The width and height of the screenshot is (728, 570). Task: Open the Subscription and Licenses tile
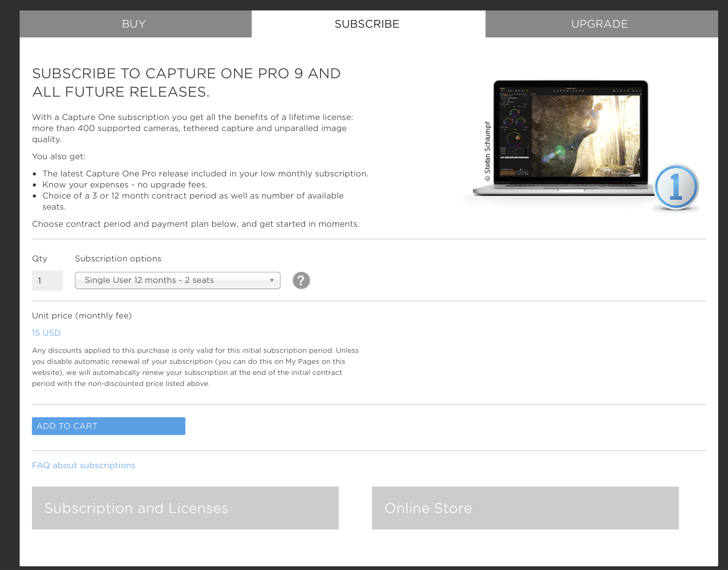point(185,508)
